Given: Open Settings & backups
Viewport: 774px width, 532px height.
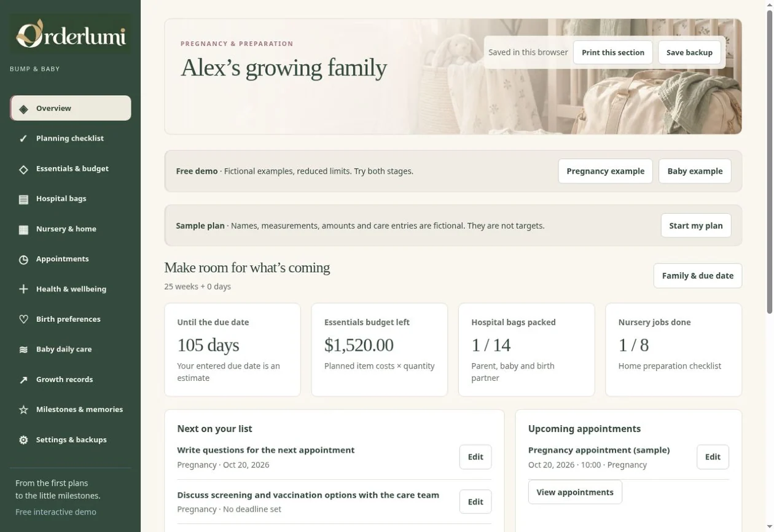Looking at the screenshot, I should pos(70,439).
